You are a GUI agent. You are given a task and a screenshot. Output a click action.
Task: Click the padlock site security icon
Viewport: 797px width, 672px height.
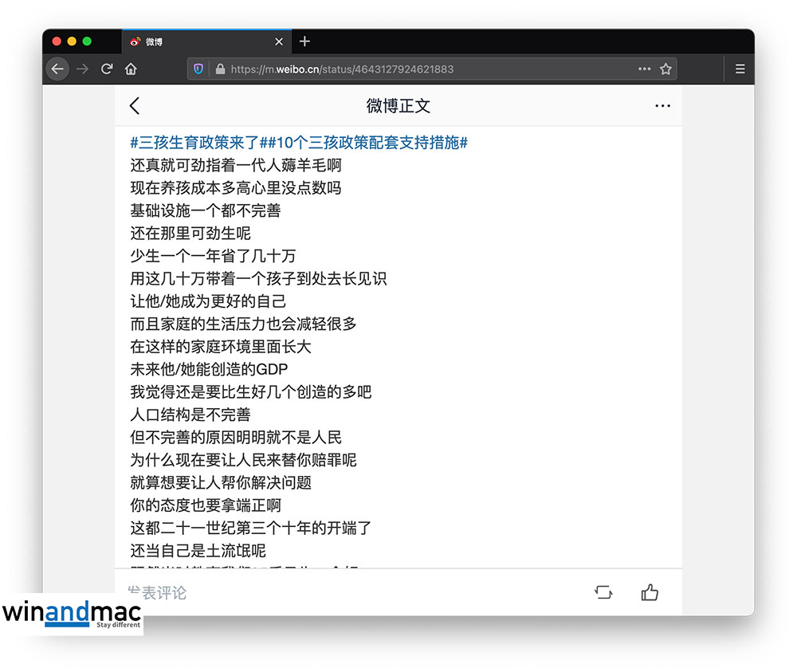coord(220,69)
